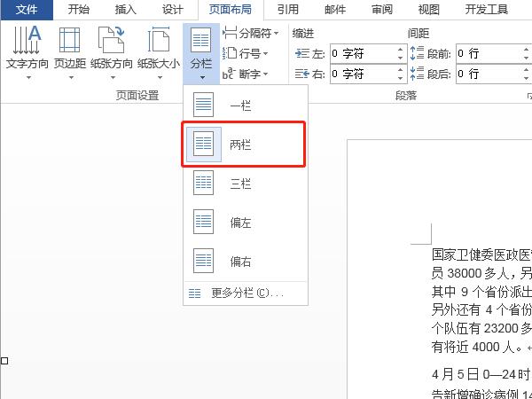The width and height of the screenshot is (532, 399).
Task: Click the Columns (分栏) button icon
Action: pos(201,42)
